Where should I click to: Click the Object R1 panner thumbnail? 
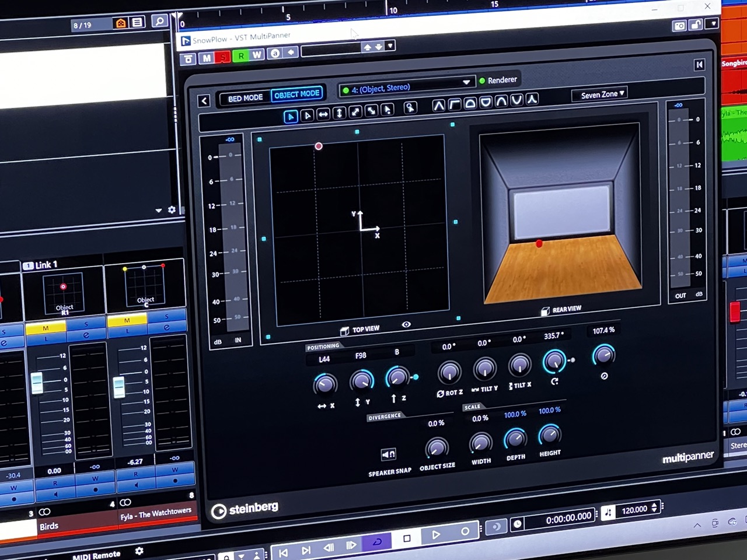click(x=63, y=293)
